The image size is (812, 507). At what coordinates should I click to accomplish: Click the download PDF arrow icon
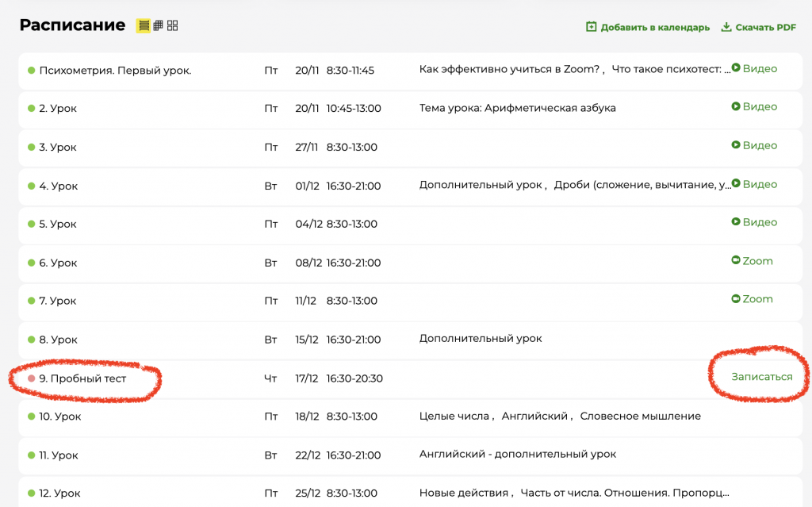coord(726,27)
